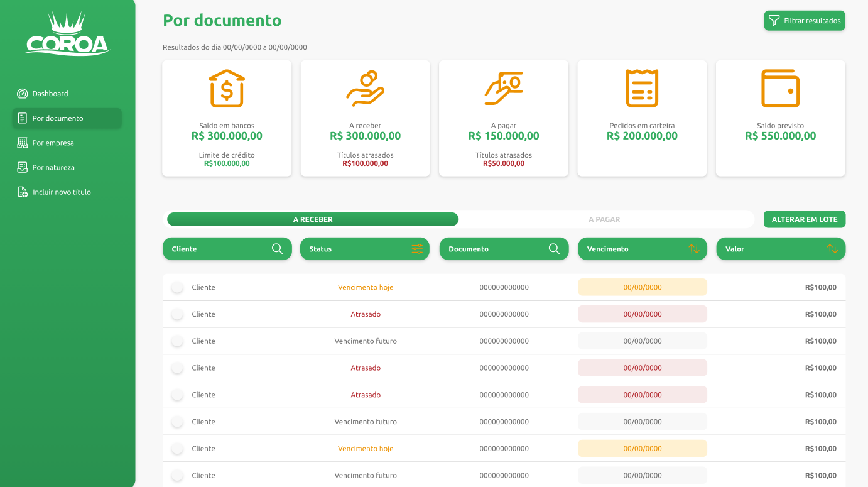The height and width of the screenshot is (487, 868).
Task: Tick the checkbox on the second row
Action: pos(178,314)
